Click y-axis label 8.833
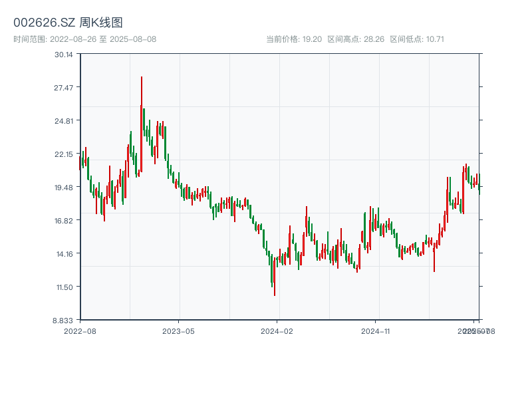 [x=63, y=321]
